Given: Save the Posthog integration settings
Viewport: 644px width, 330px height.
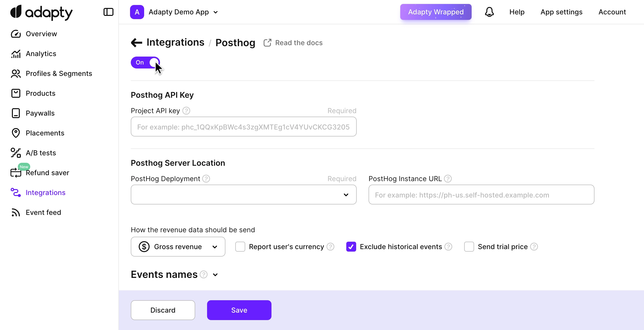Looking at the screenshot, I should coord(239,310).
